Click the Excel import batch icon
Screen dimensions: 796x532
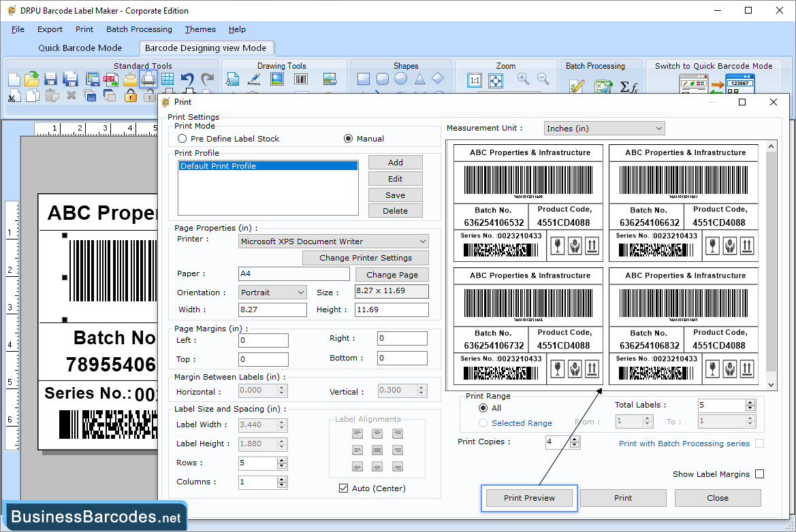(x=603, y=86)
